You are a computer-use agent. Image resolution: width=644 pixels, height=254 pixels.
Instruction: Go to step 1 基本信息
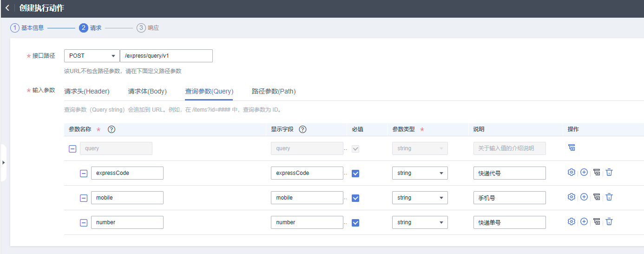coord(27,28)
